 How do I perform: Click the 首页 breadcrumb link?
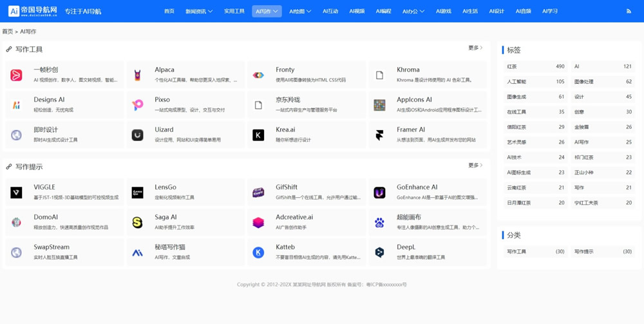tap(8, 32)
